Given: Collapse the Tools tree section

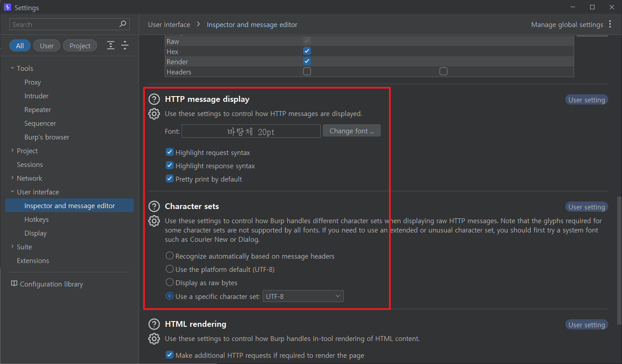Looking at the screenshot, I should click(12, 68).
